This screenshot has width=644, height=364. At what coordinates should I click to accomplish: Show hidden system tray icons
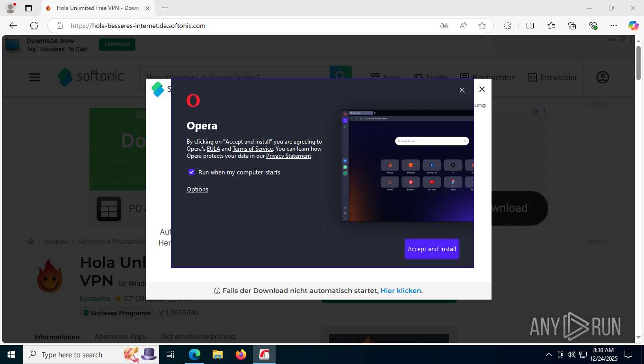tap(549, 355)
